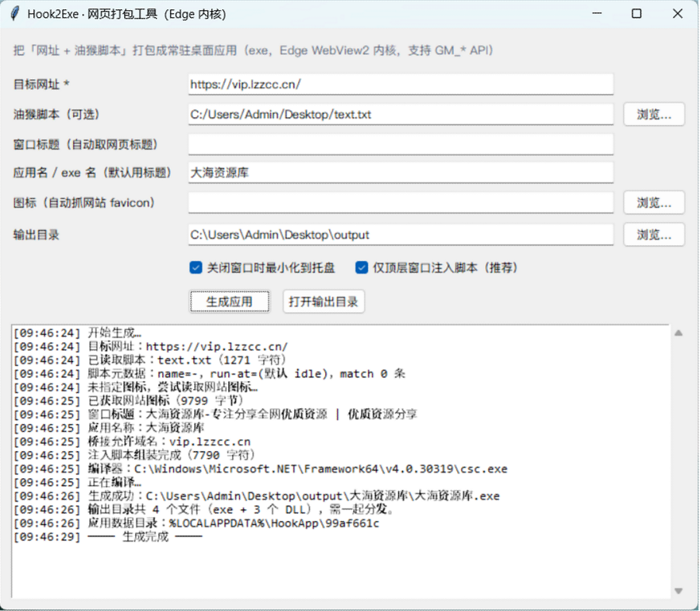Minimize the Hook2Exe window

pyautogui.click(x=597, y=14)
